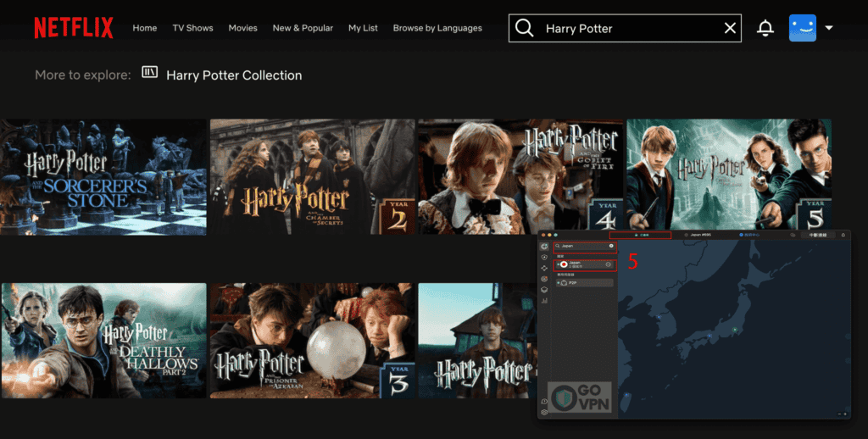Open the shield protection icon in VPN sidebar
Viewport: 868px width, 439px height.
coord(544,257)
